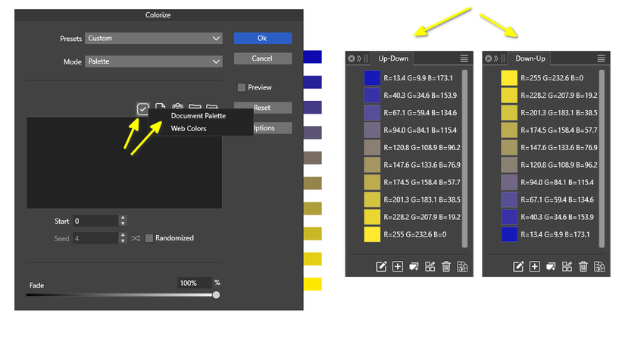Expand the Mode dropdown set to Palette

pyautogui.click(x=152, y=61)
